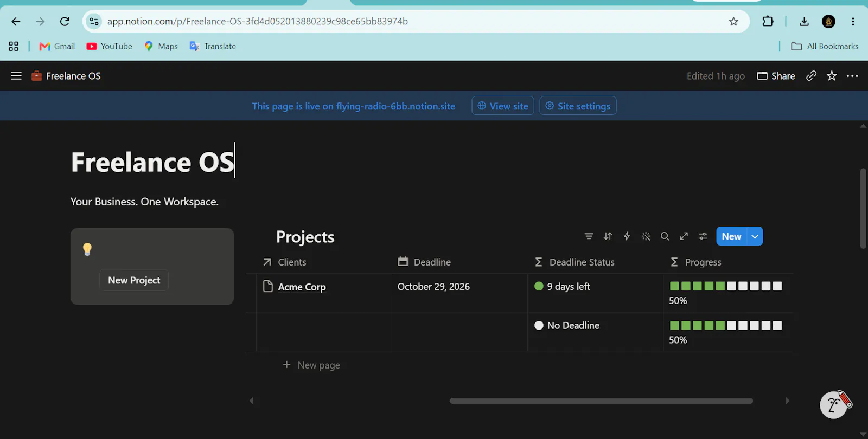Go forward with the browser forward arrow
Screen dimensions: 868x439
pos(40,21)
